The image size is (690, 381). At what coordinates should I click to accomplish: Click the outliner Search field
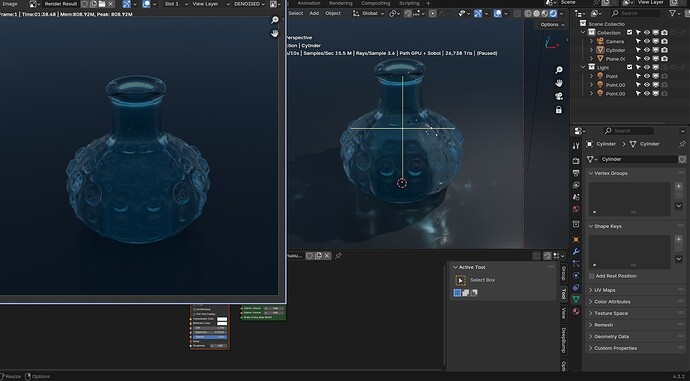click(636, 13)
